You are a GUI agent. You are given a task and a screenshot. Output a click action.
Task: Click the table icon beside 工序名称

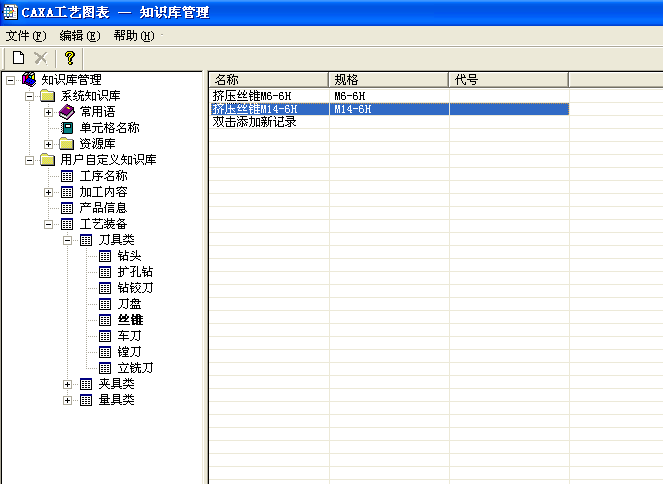click(67, 176)
